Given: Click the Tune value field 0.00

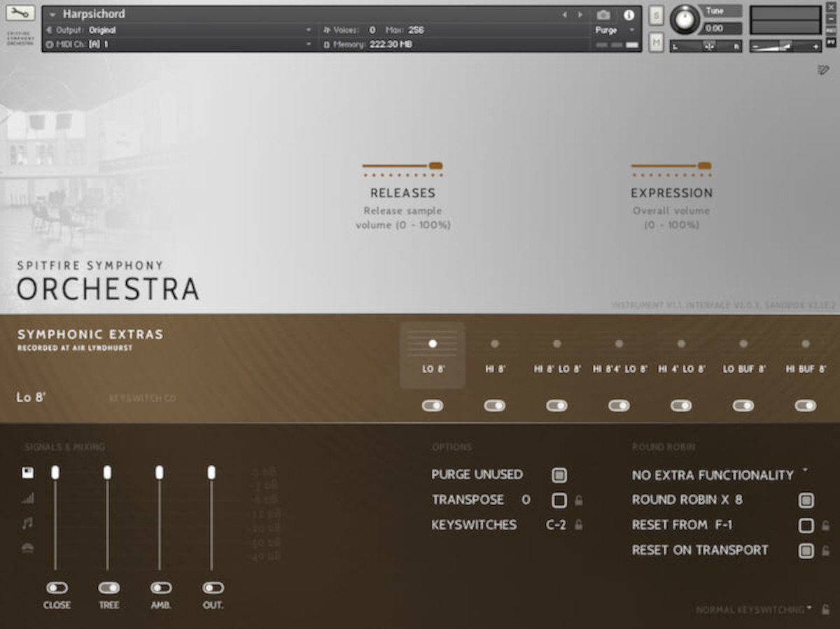Looking at the screenshot, I should [720, 29].
